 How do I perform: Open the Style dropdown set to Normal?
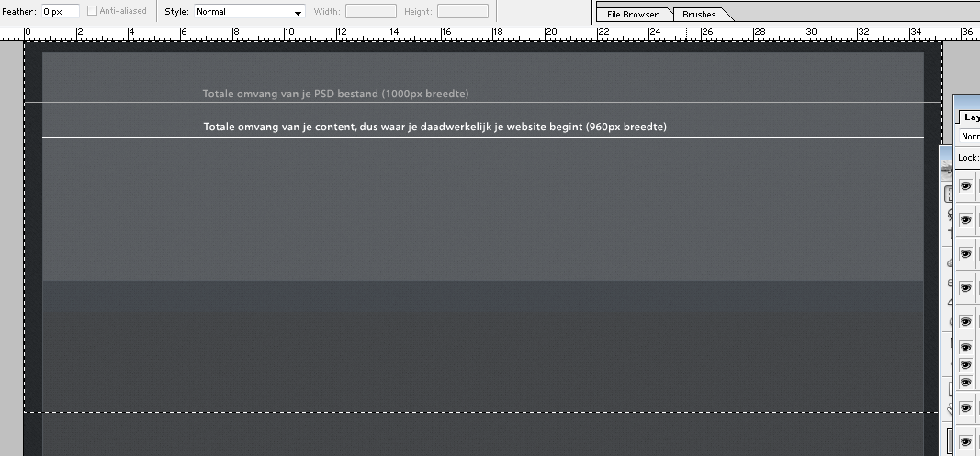click(x=249, y=12)
